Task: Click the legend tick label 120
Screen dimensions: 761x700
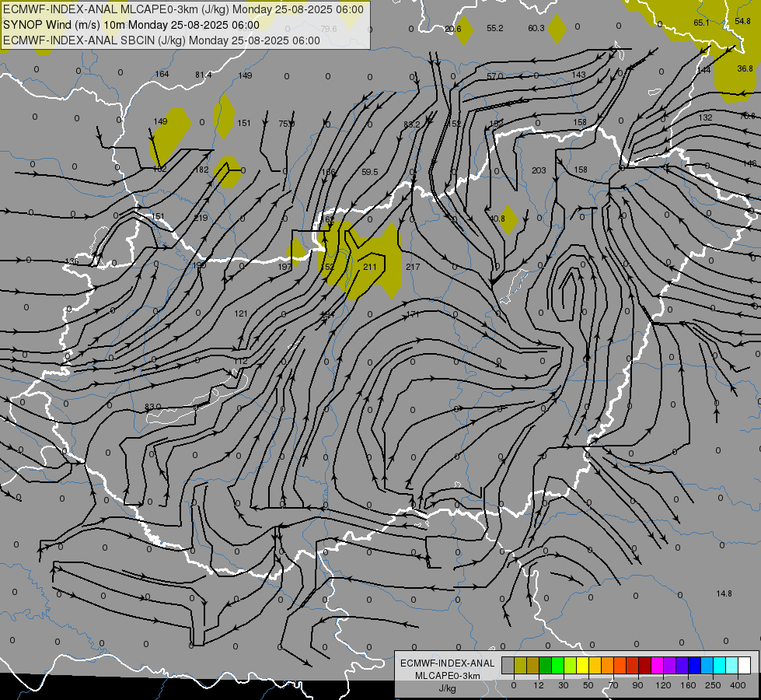Action: (x=663, y=685)
